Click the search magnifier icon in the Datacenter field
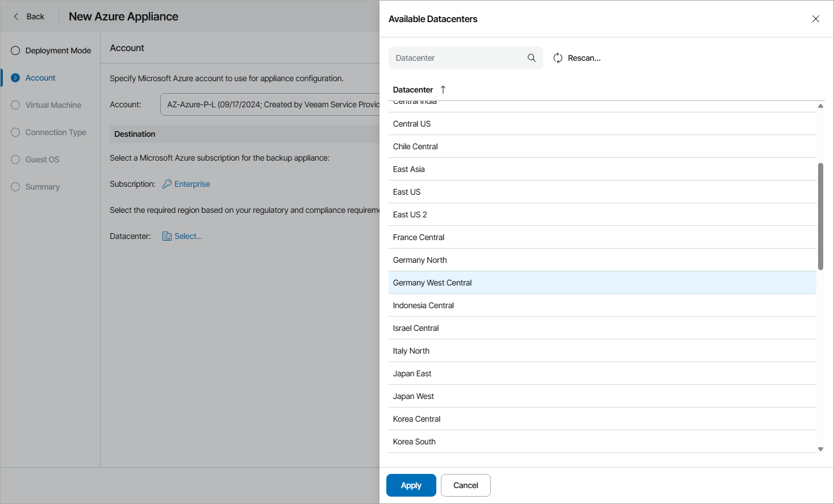This screenshot has width=834, height=504. pyautogui.click(x=531, y=57)
